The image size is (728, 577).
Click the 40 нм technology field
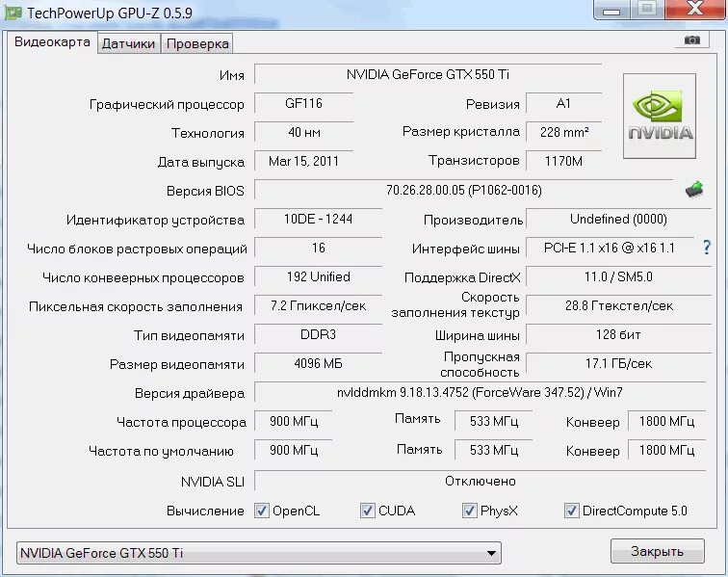pos(303,132)
